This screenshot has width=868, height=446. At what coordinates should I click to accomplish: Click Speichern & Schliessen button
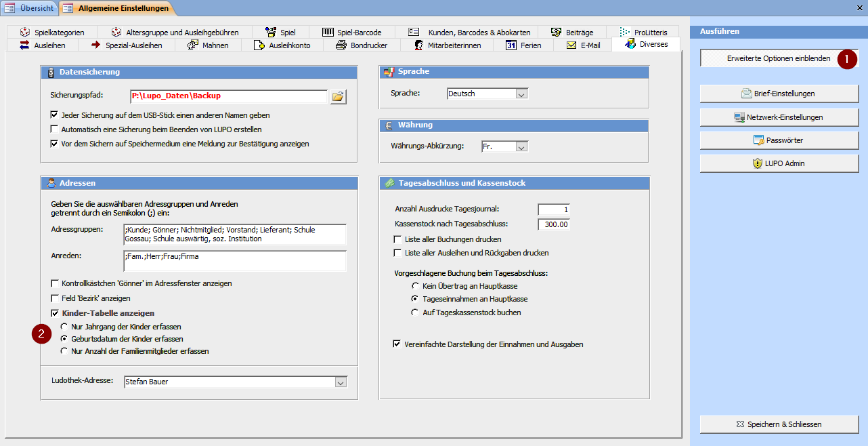[779, 424]
